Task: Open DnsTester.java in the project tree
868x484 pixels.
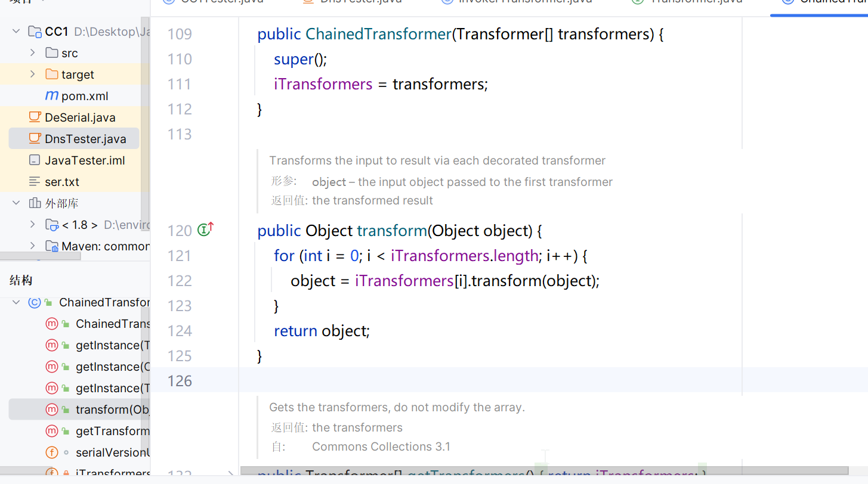Action: click(85, 139)
